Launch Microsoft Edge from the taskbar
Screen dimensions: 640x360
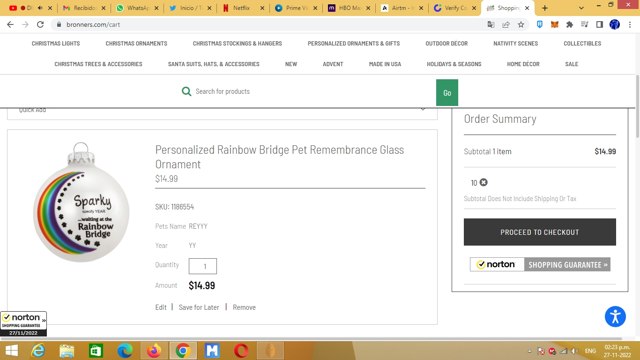(125, 351)
